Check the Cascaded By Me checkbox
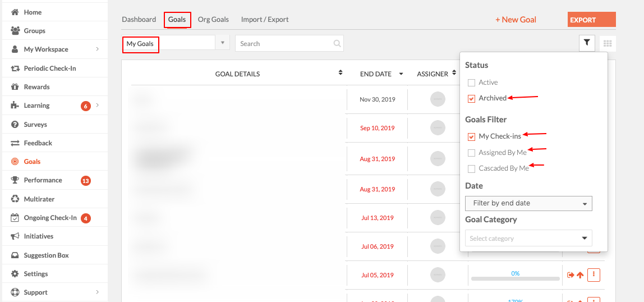 pyautogui.click(x=471, y=169)
